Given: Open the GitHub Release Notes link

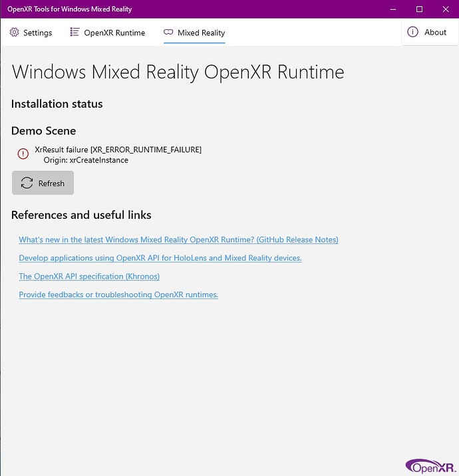Looking at the screenshot, I should (x=178, y=240).
